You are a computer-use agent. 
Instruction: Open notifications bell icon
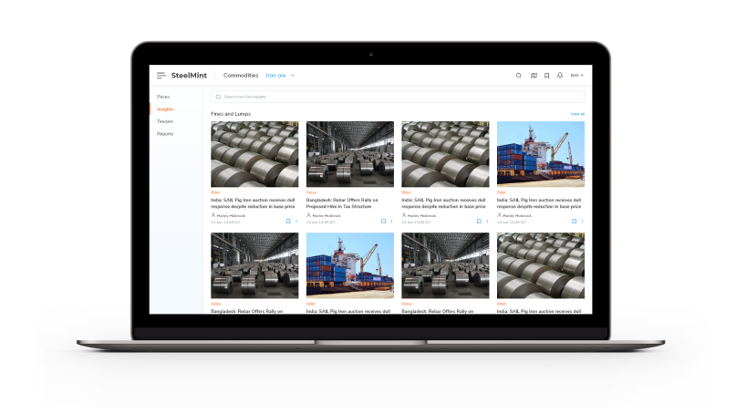click(560, 75)
